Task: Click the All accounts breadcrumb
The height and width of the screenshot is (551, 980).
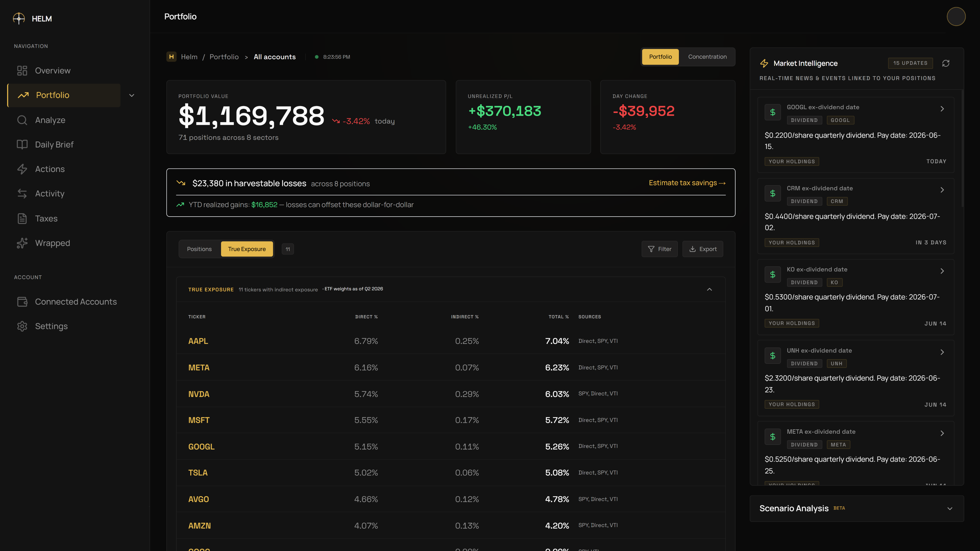Action: pos(275,57)
